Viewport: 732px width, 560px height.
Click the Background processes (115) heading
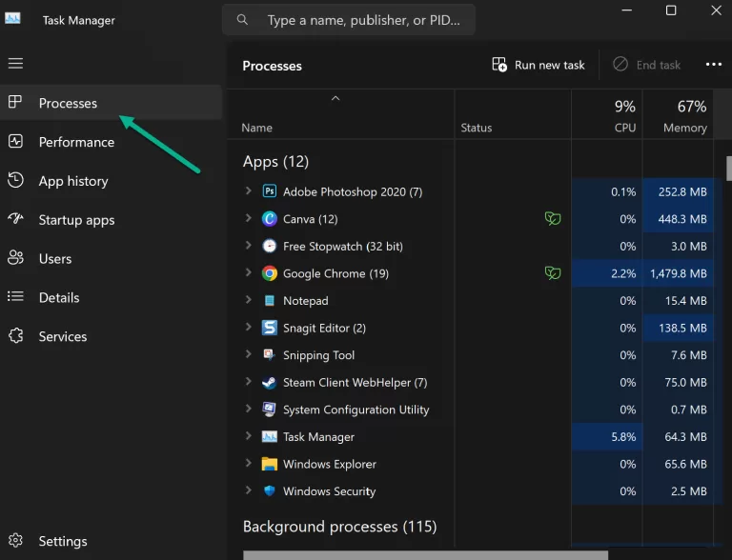[339, 527]
